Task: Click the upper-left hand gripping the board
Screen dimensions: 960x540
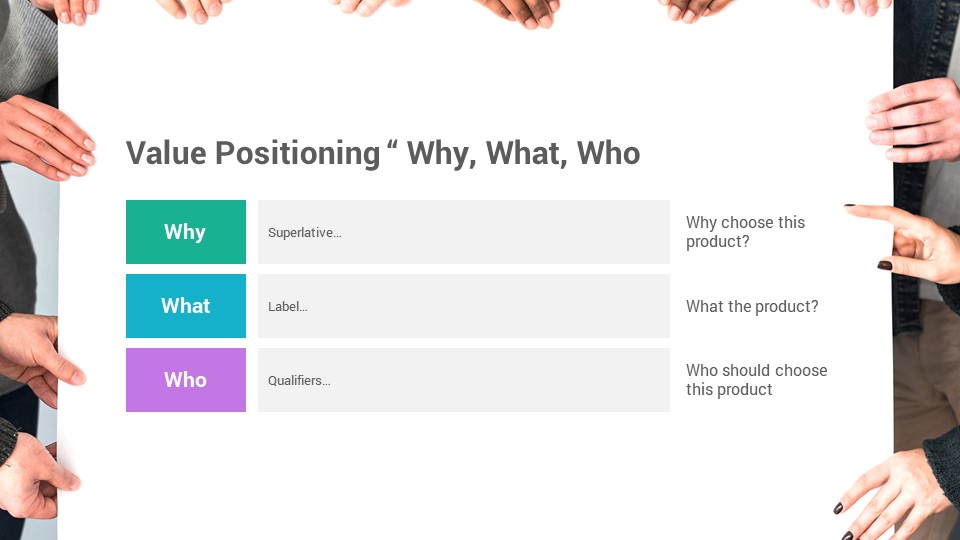Action: pos(46,138)
